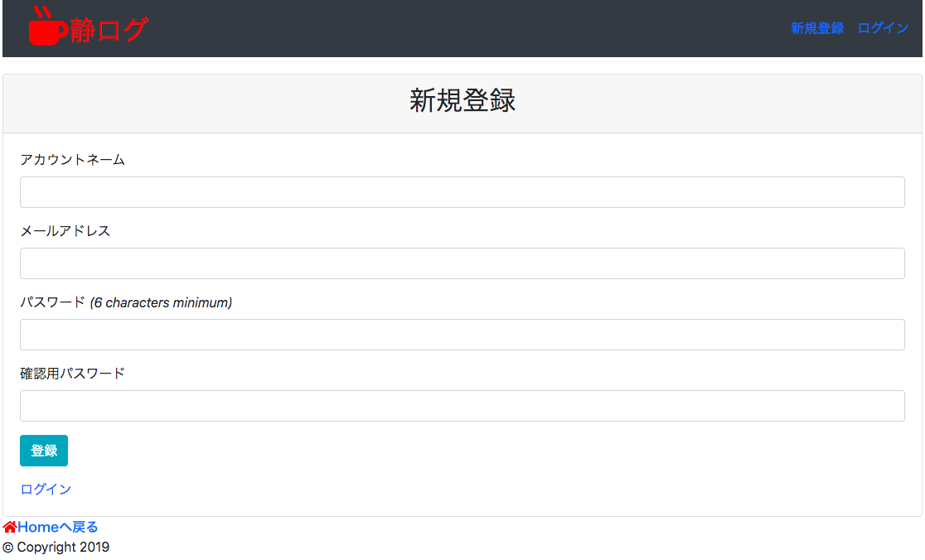
Task: Click the Homeへ戻る link
Action: [x=57, y=527]
